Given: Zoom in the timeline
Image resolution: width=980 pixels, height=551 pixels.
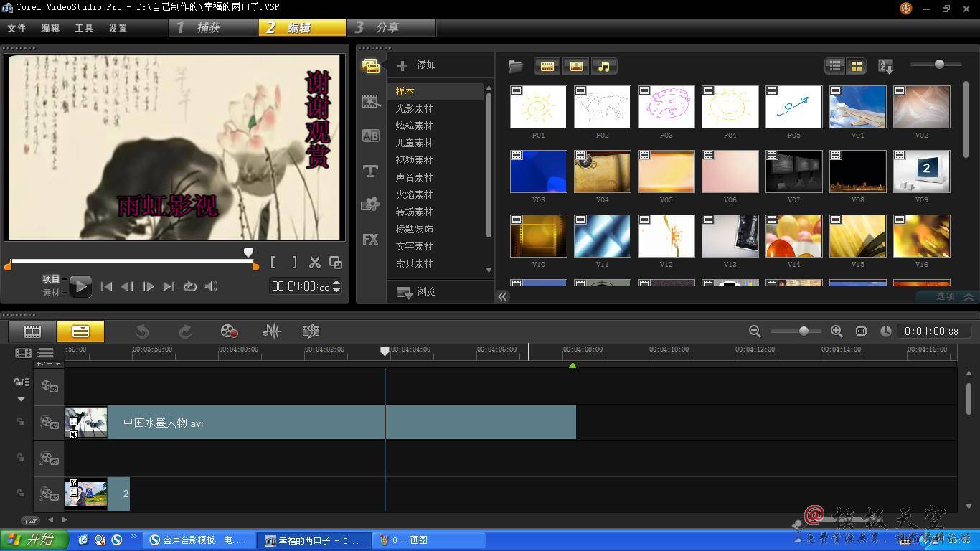Looking at the screenshot, I should coord(837,331).
